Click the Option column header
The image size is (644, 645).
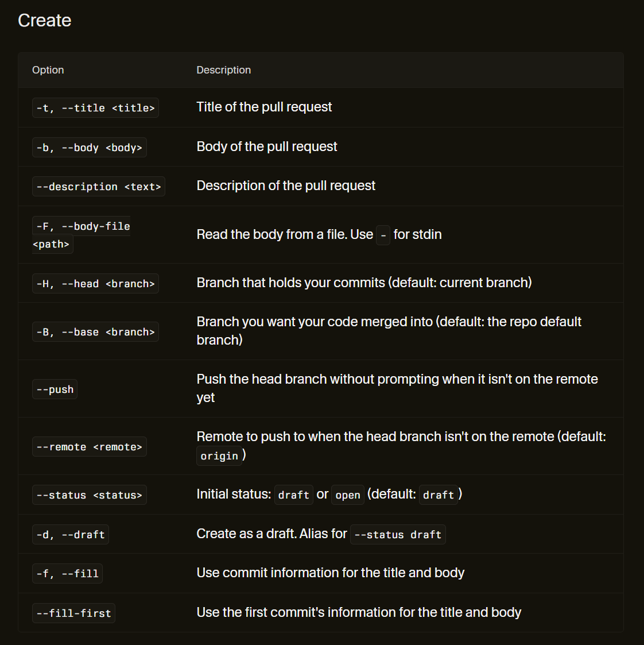pyautogui.click(x=48, y=70)
